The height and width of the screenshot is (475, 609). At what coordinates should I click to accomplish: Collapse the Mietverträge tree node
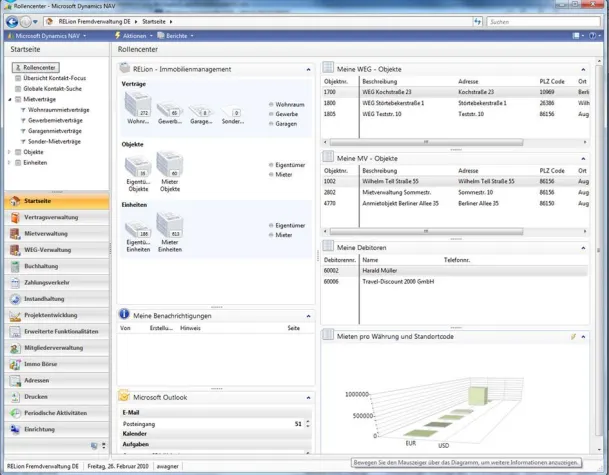point(9,99)
